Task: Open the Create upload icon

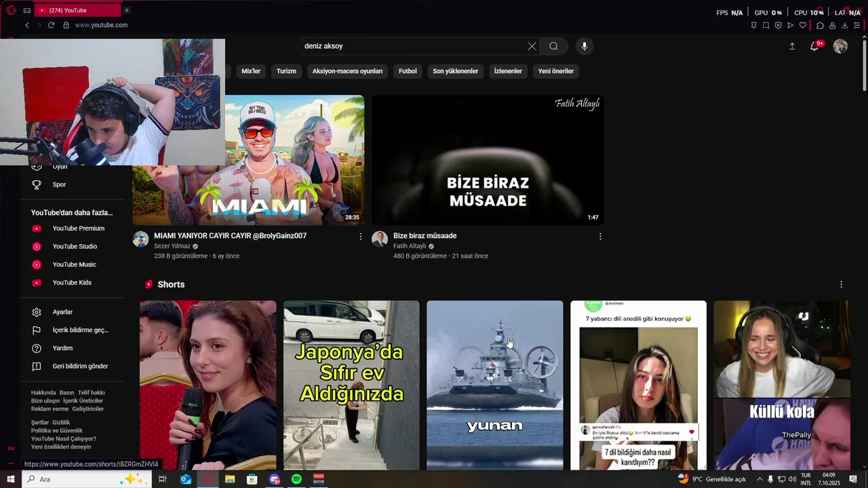Action: click(792, 46)
